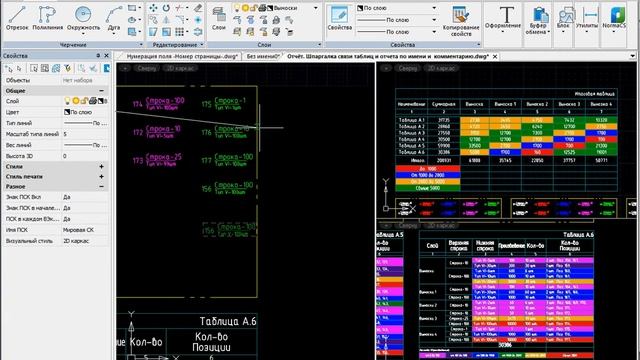Close the Отчёт. Шпаргалка document tab
This screenshot has width=640, height=360.
coord(495,56)
